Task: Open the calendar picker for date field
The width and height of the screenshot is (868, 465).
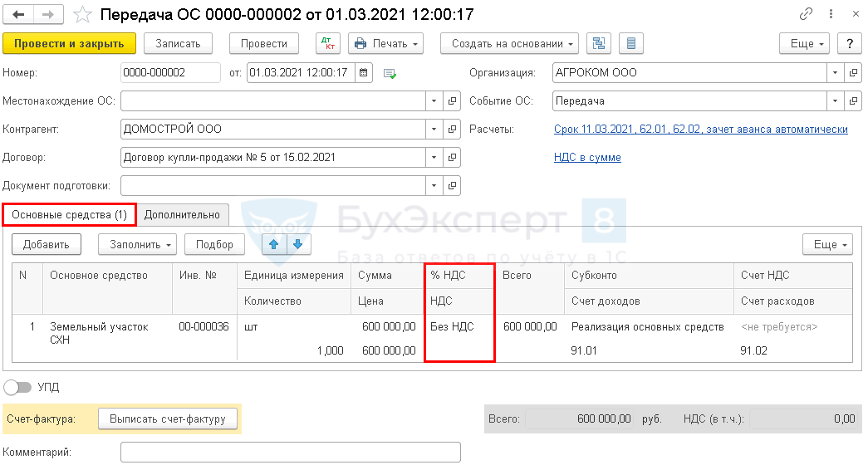Action: pyautogui.click(x=364, y=73)
